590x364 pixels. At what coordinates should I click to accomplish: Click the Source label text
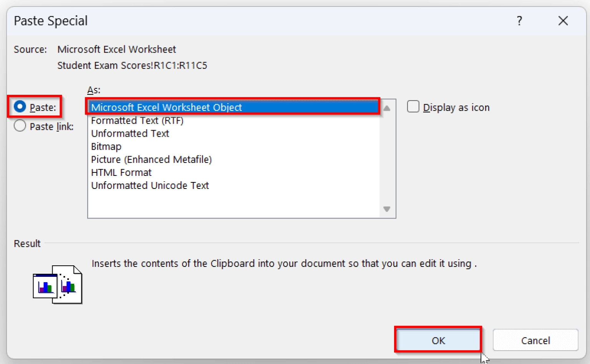pyautogui.click(x=30, y=49)
